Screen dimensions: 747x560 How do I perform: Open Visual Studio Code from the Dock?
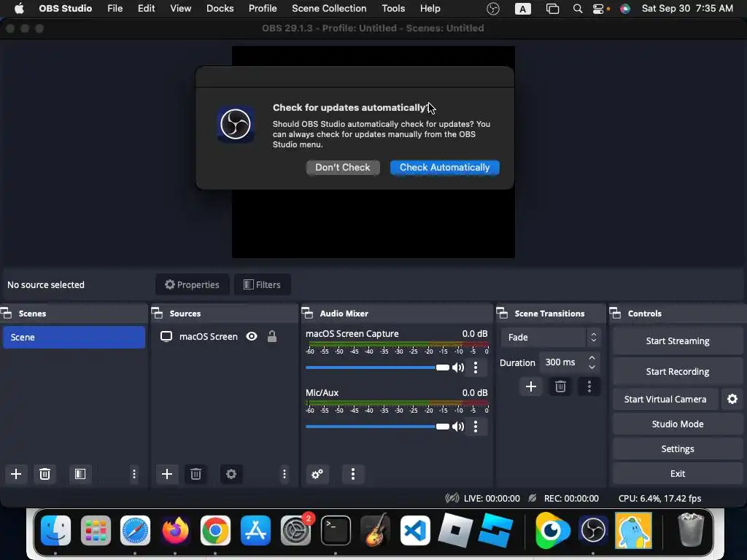[x=415, y=530]
